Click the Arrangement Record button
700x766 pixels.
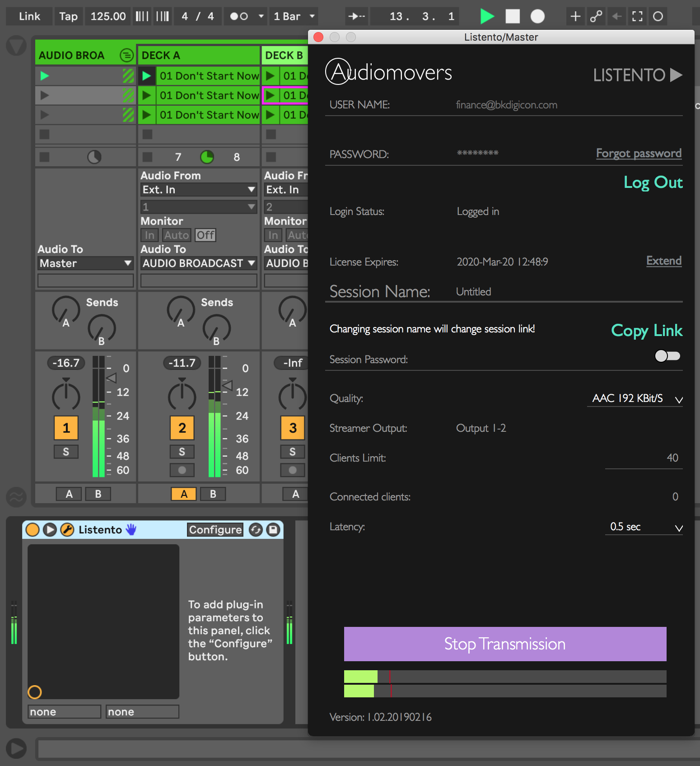pyautogui.click(x=537, y=16)
